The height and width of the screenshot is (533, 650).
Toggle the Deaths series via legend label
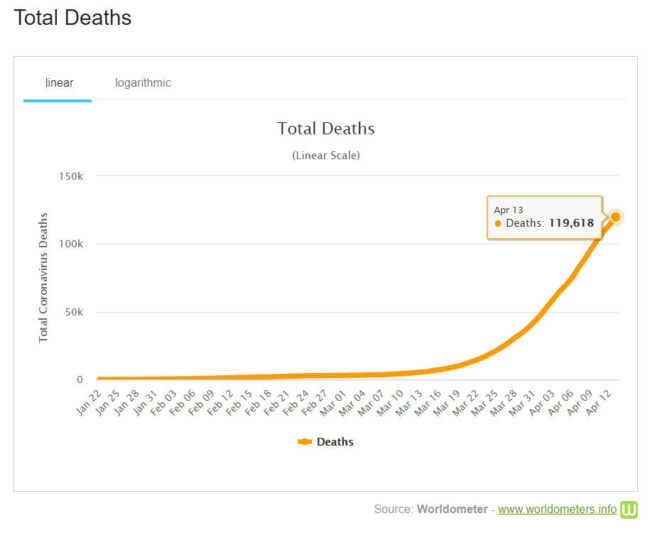[335, 441]
